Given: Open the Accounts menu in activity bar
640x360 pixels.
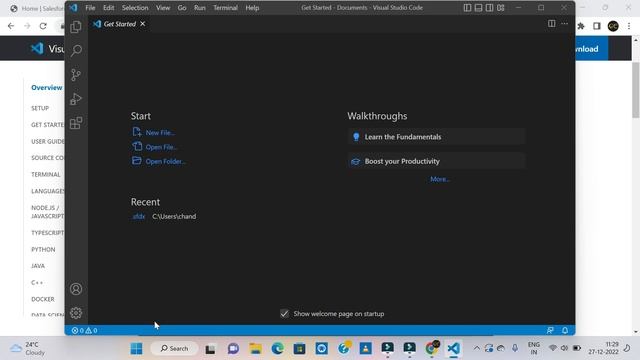Looking at the screenshot, I should [x=76, y=289].
